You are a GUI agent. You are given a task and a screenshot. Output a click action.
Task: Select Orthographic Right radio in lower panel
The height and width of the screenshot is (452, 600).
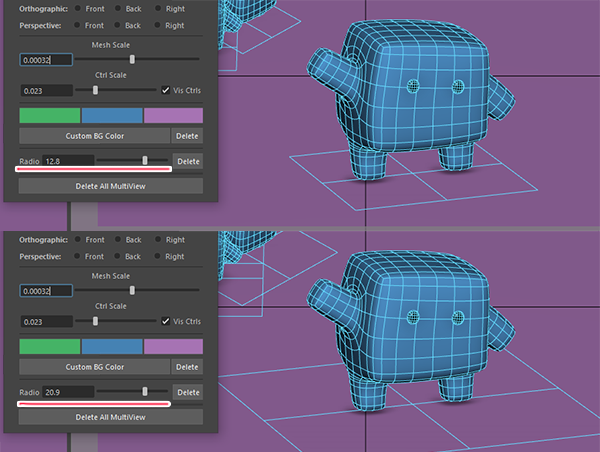pos(157,240)
